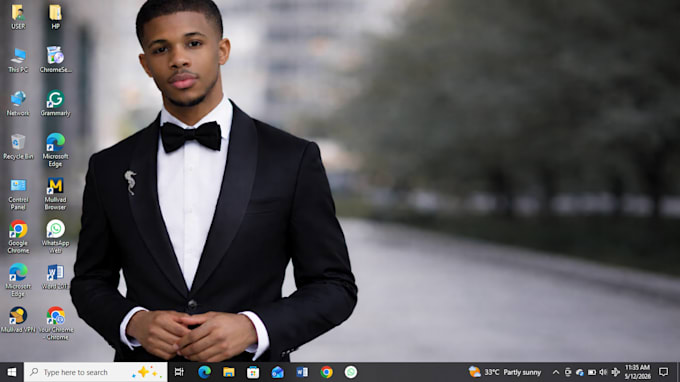Select the This PC desktop icon
680x382 pixels.
tap(18, 60)
